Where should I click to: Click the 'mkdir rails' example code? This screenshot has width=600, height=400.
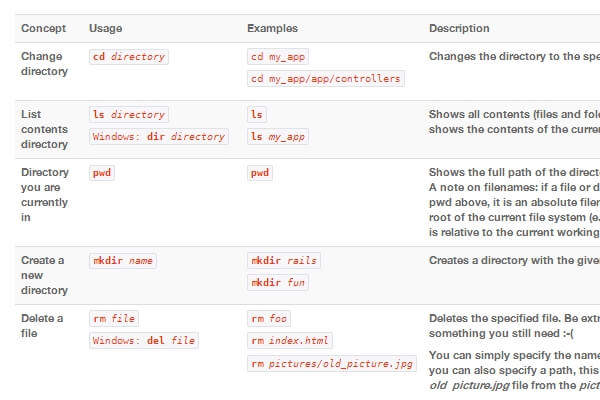pyautogui.click(x=284, y=261)
